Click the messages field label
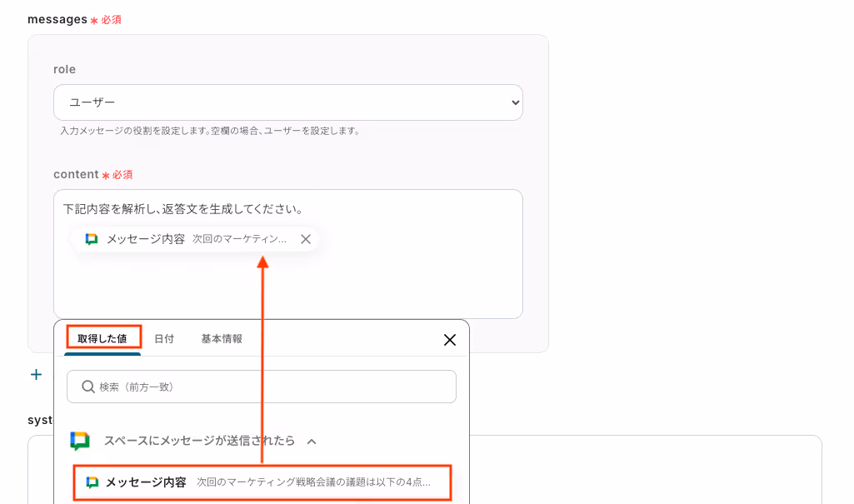 [x=57, y=20]
